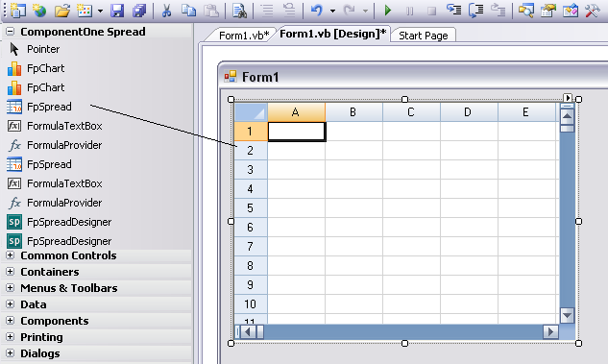
Task: Expand the Printing toolbox group
Action: click(x=11, y=337)
